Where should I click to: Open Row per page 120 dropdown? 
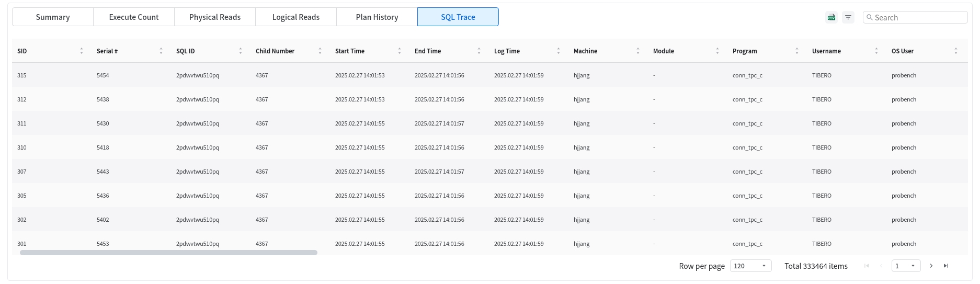[x=750, y=266]
